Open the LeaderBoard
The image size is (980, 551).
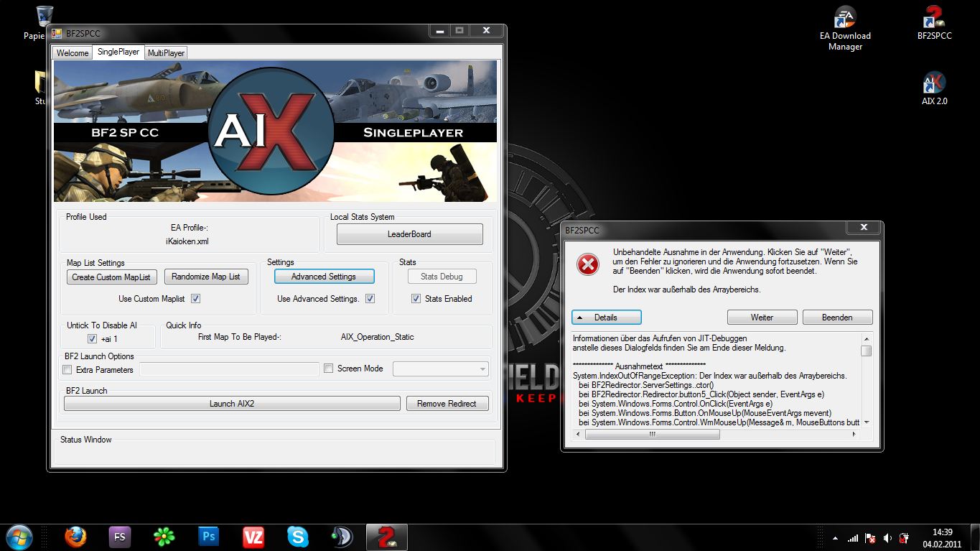click(410, 234)
